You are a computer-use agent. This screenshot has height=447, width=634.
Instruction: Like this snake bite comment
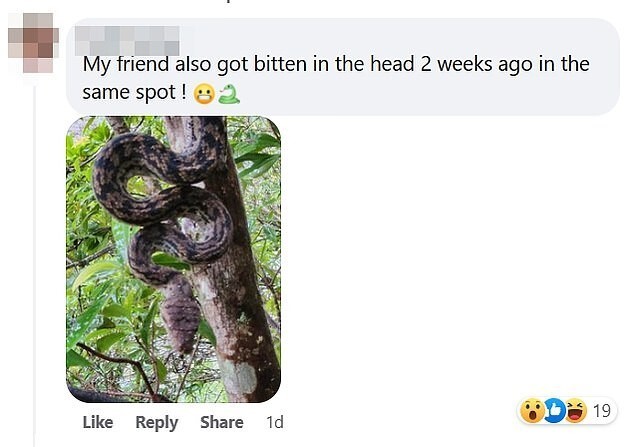tap(98, 422)
